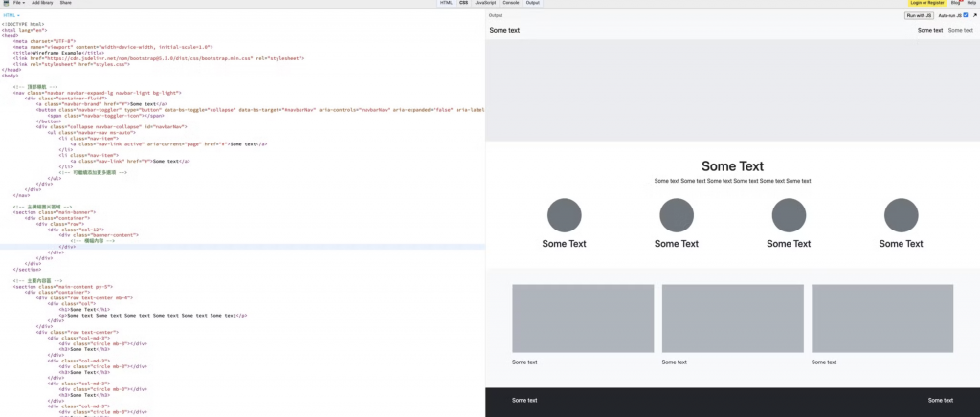Click Some text caption under the middle card
Image resolution: width=980 pixels, height=417 pixels.
(675, 362)
